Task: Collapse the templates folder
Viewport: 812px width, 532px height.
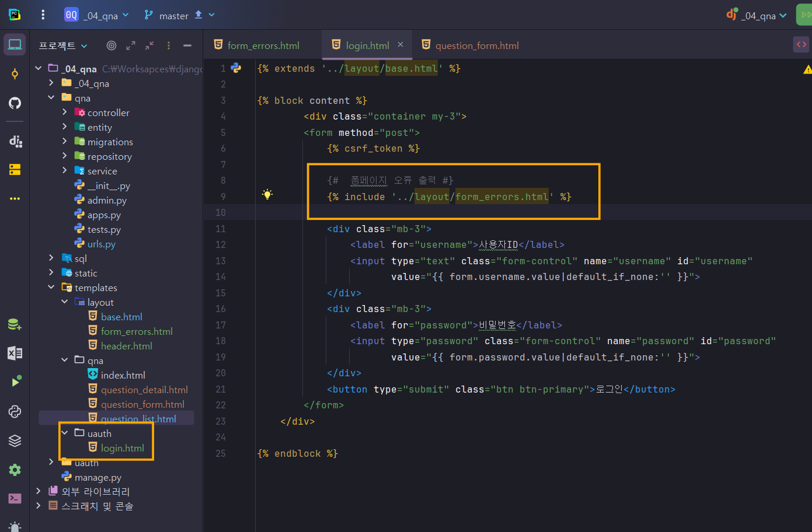Action: click(51, 287)
